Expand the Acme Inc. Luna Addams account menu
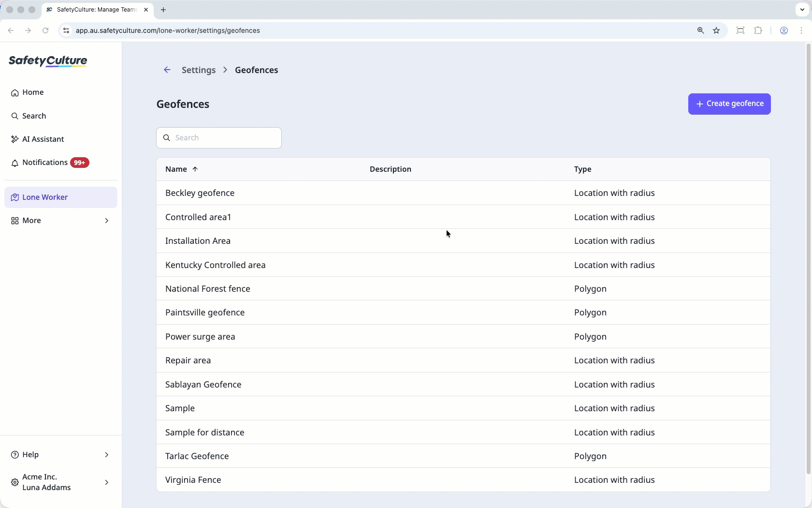This screenshot has height=508, width=812. (x=61, y=482)
